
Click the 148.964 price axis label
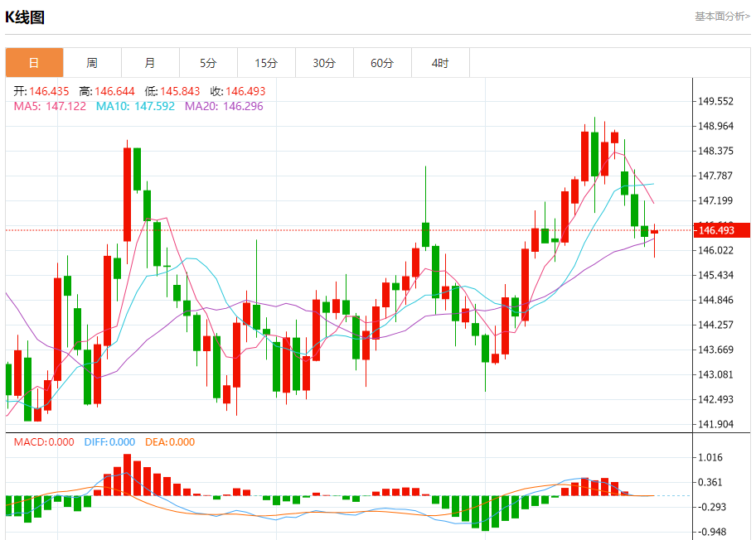(x=715, y=126)
